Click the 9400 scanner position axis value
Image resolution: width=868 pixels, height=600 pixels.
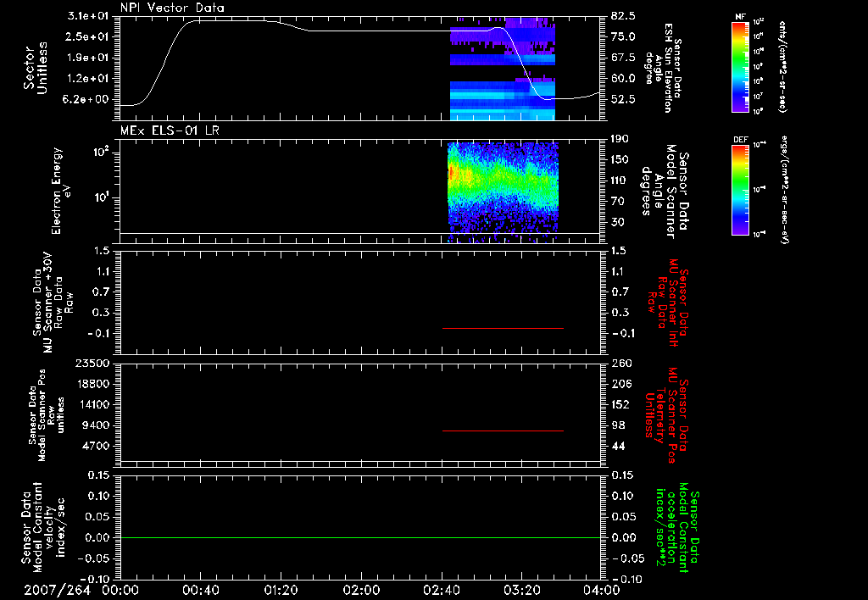pyautogui.click(x=96, y=425)
